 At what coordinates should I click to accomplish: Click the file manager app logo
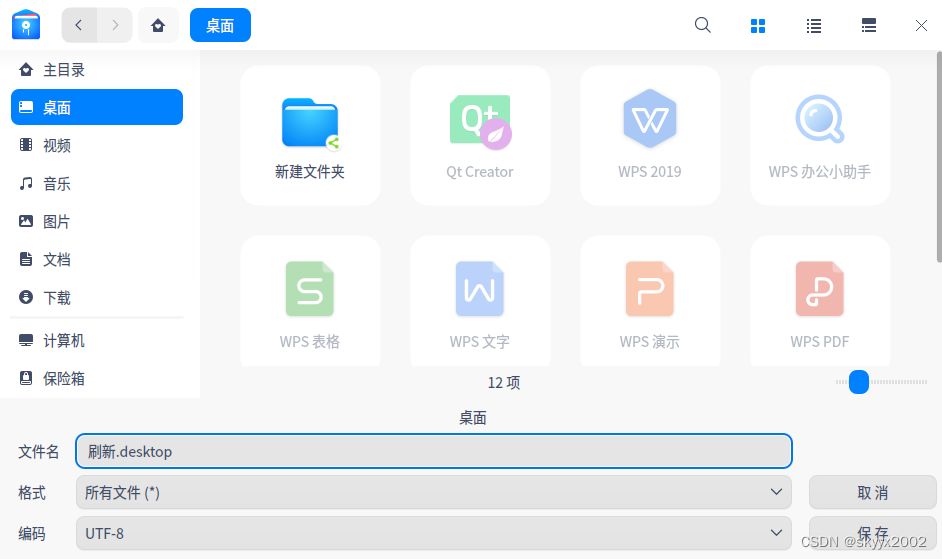point(26,25)
